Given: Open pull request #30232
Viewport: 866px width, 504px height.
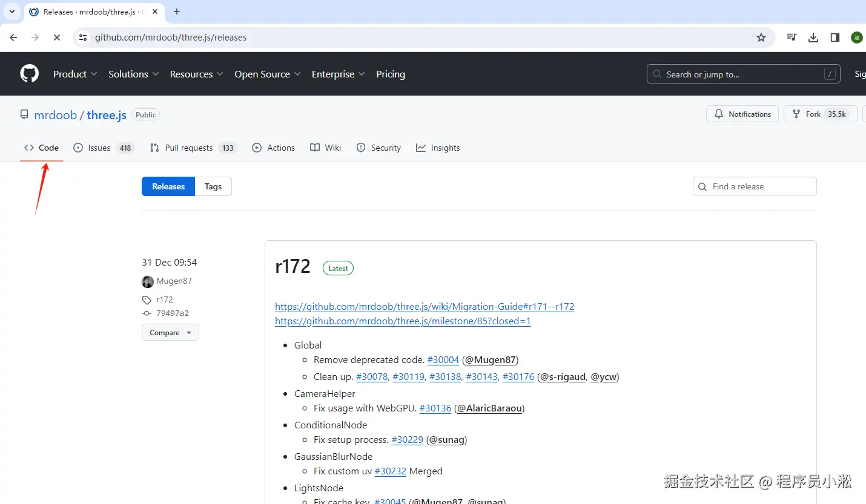Looking at the screenshot, I should 391,471.
